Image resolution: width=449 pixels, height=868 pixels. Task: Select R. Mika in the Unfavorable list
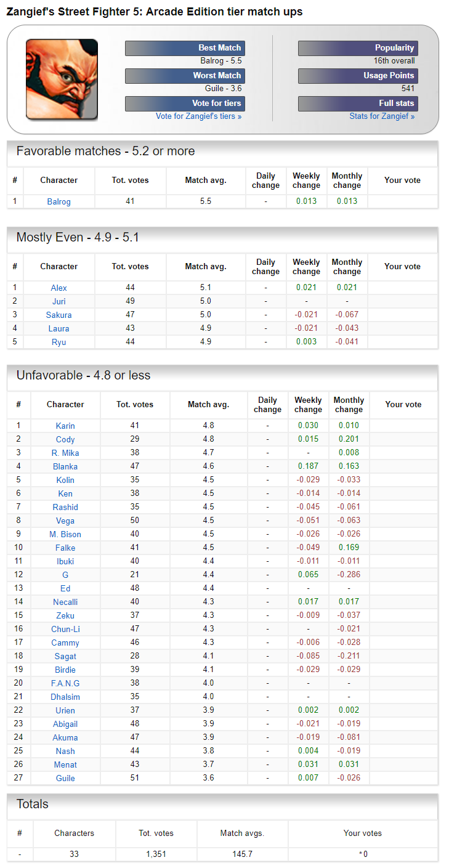coord(65,453)
